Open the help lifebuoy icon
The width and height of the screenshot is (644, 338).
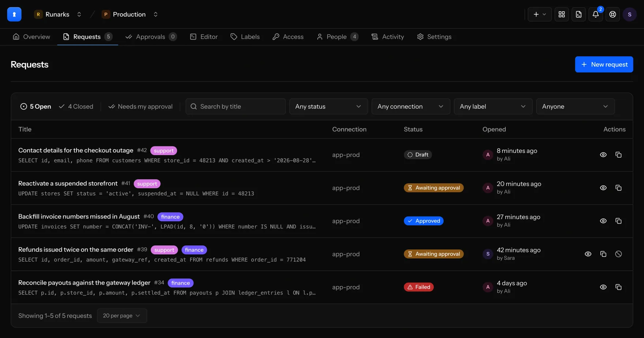tap(613, 14)
